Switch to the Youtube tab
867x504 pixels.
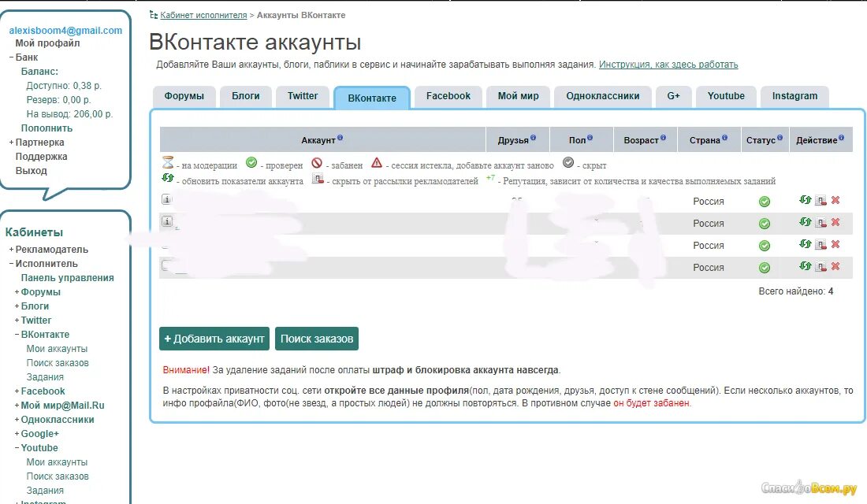tap(726, 96)
